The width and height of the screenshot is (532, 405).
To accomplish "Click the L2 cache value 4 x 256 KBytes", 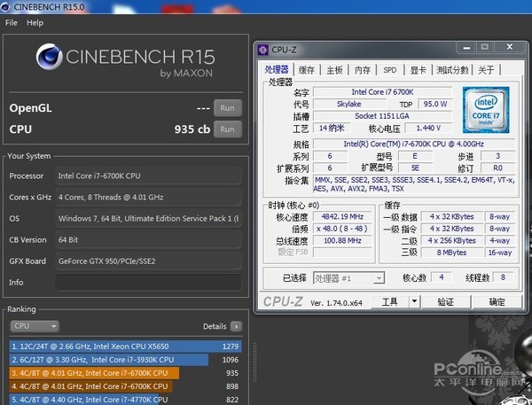I will pyautogui.click(x=451, y=240).
